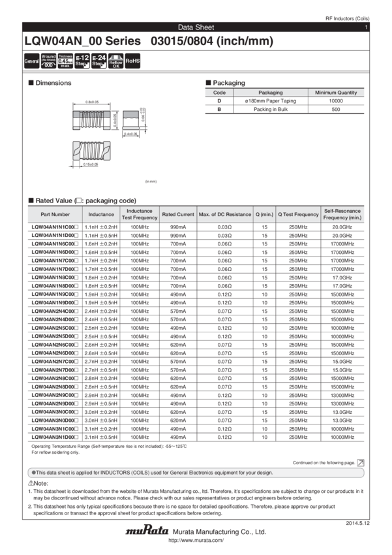Select part number LQW04AN1N6C00
The image size is (392, 555).
point(55,244)
